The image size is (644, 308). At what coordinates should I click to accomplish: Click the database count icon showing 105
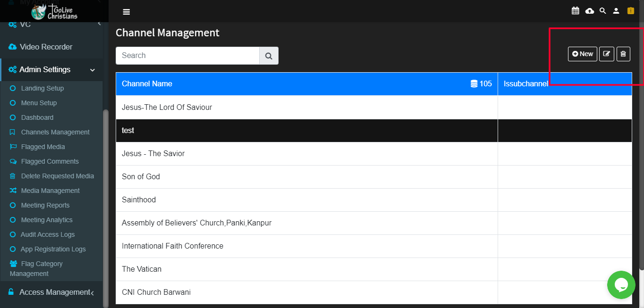(x=474, y=84)
